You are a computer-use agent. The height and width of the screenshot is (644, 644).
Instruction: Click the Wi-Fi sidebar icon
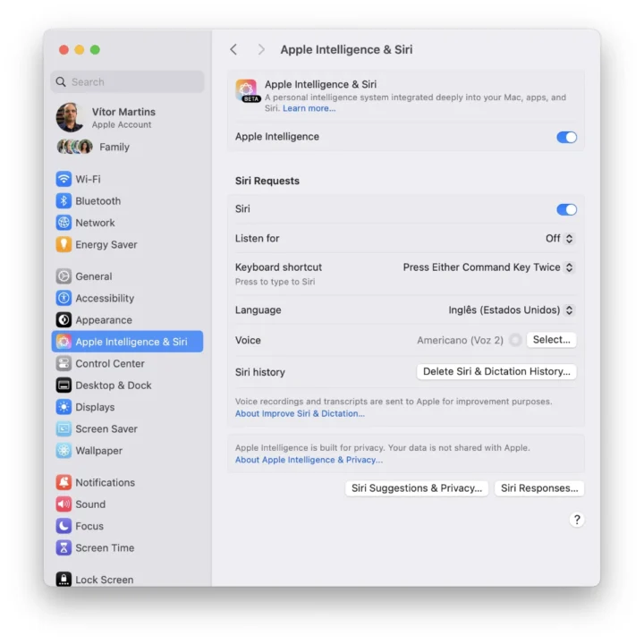pyautogui.click(x=64, y=179)
